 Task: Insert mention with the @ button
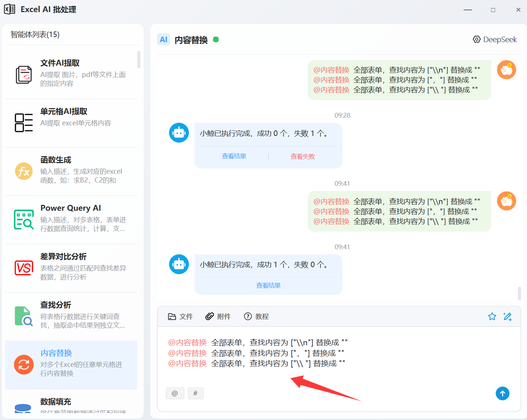tap(175, 393)
